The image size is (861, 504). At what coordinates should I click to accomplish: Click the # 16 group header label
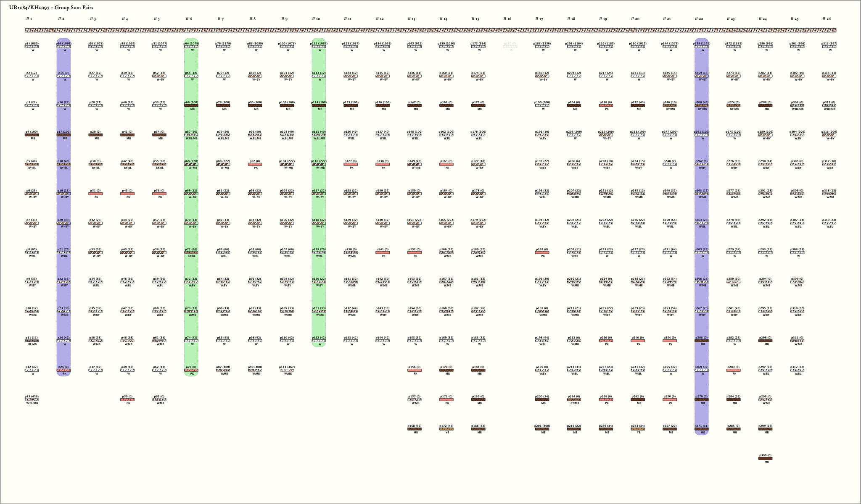click(507, 19)
